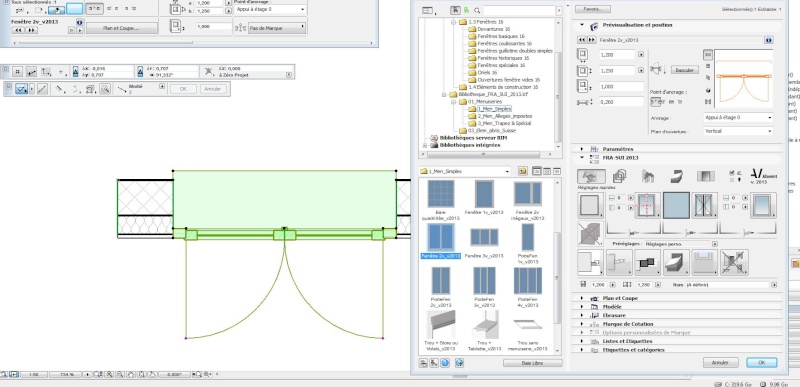Expand the Plan et Coupe section in dialog

point(582,298)
